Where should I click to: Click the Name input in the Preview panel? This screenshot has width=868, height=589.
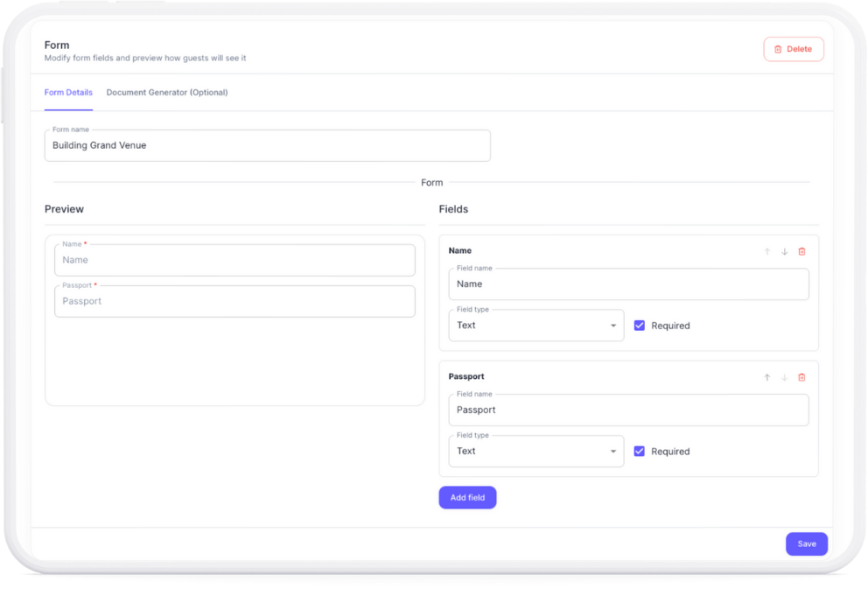(234, 260)
